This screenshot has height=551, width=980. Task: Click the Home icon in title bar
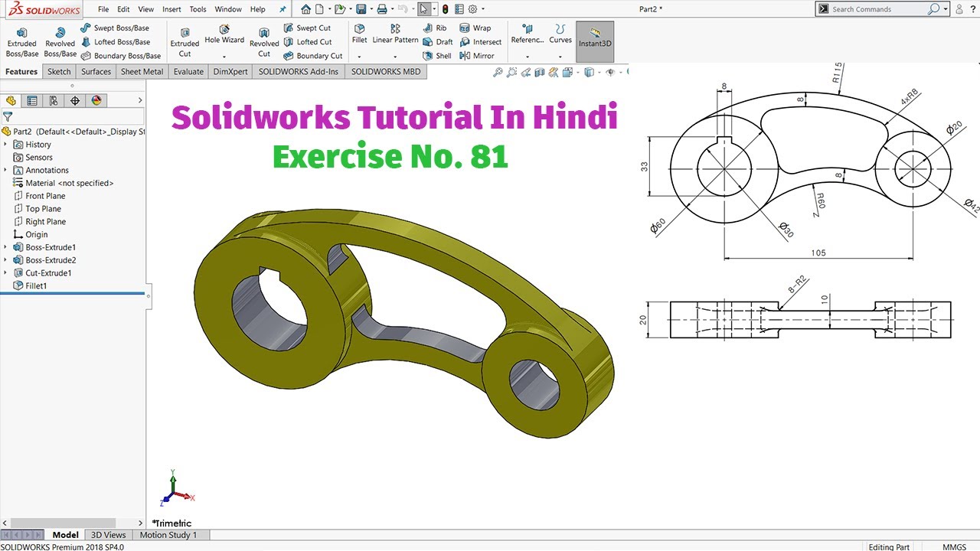(306, 9)
